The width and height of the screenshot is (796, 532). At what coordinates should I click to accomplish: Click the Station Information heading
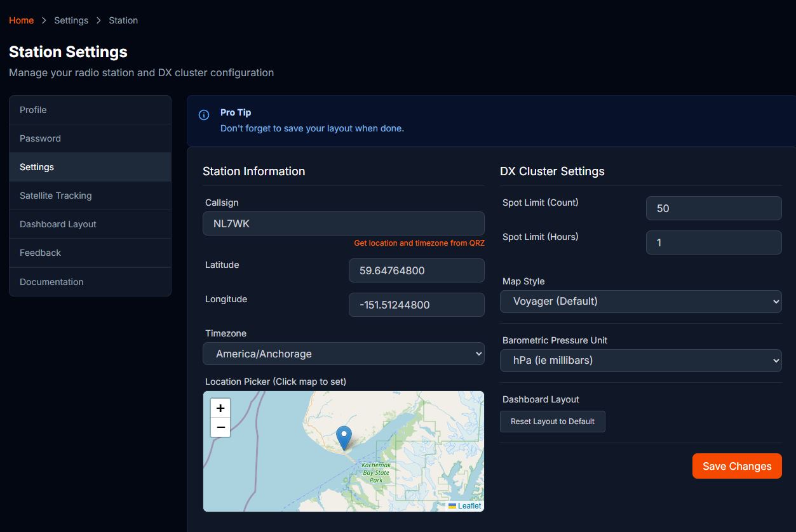tap(253, 171)
